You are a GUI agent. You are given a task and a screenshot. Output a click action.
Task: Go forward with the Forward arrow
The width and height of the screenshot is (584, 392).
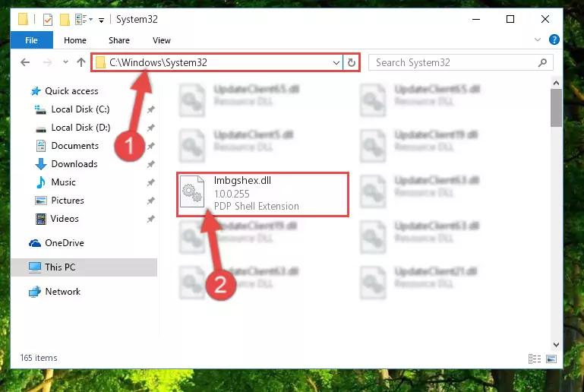pyautogui.click(x=47, y=62)
